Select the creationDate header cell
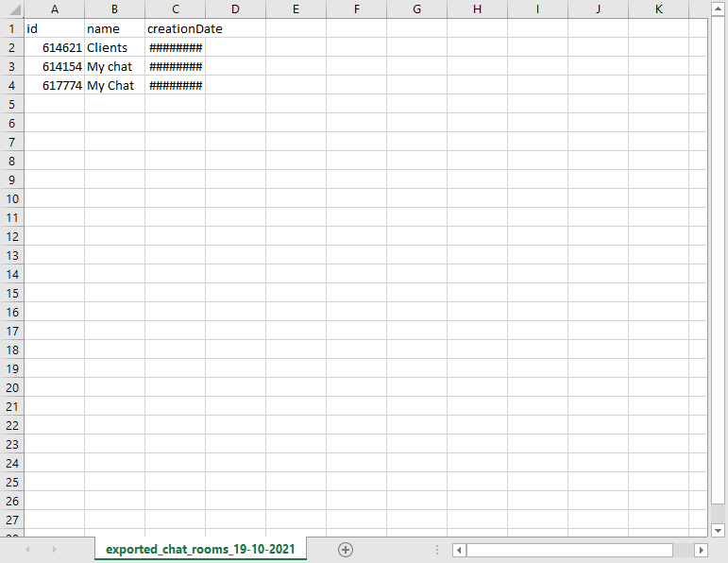The width and height of the screenshot is (728, 563). [175, 28]
